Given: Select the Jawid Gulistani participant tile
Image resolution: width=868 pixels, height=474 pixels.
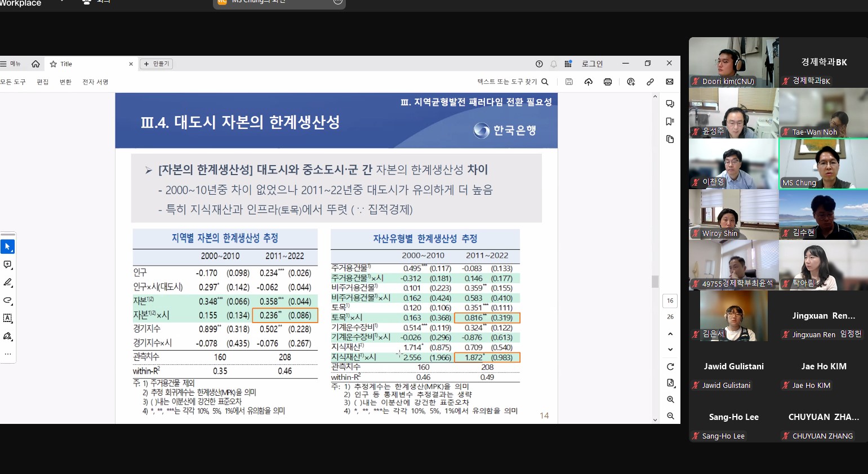Looking at the screenshot, I should (x=734, y=366).
